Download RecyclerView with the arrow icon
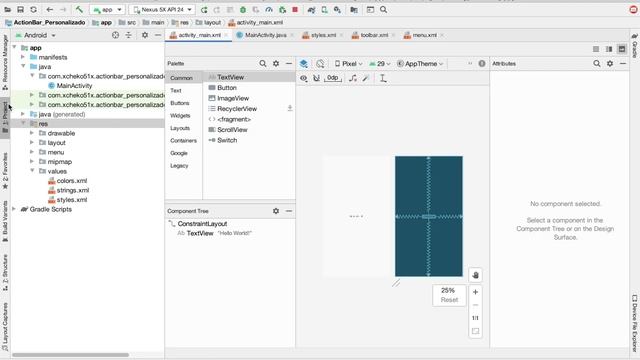The image size is (640, 360). 290,109
